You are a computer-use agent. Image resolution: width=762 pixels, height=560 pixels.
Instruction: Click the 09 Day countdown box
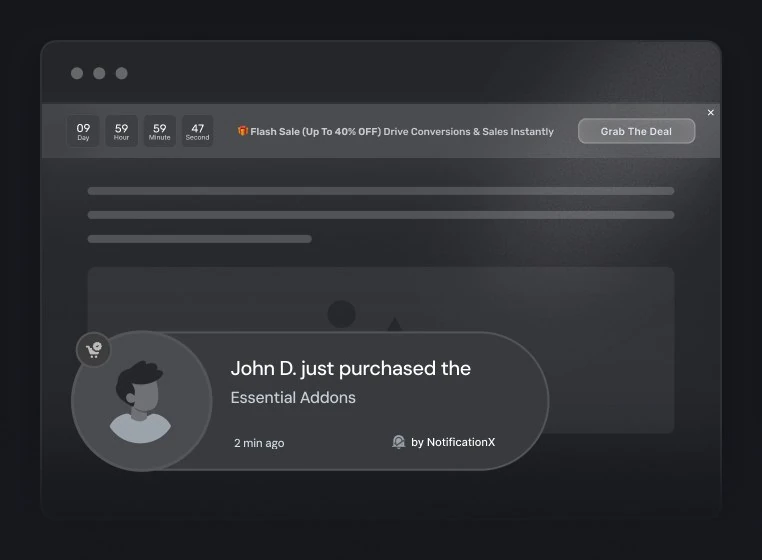(x=83, y=131)
